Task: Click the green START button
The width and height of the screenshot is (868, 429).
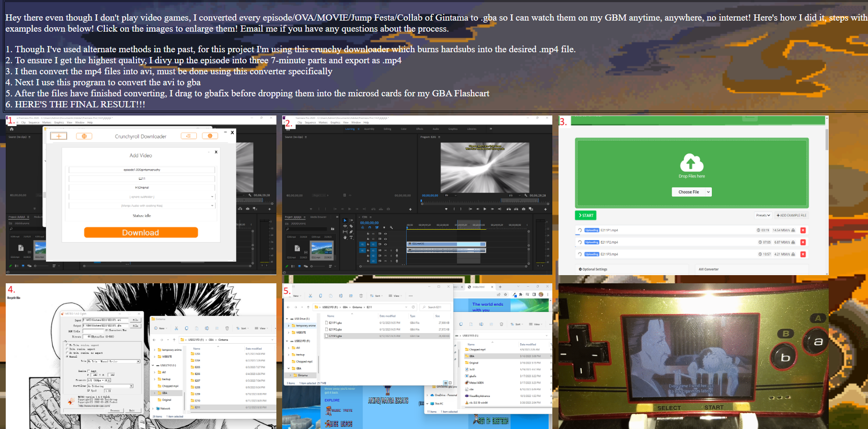Action: [x=585, y=215]
